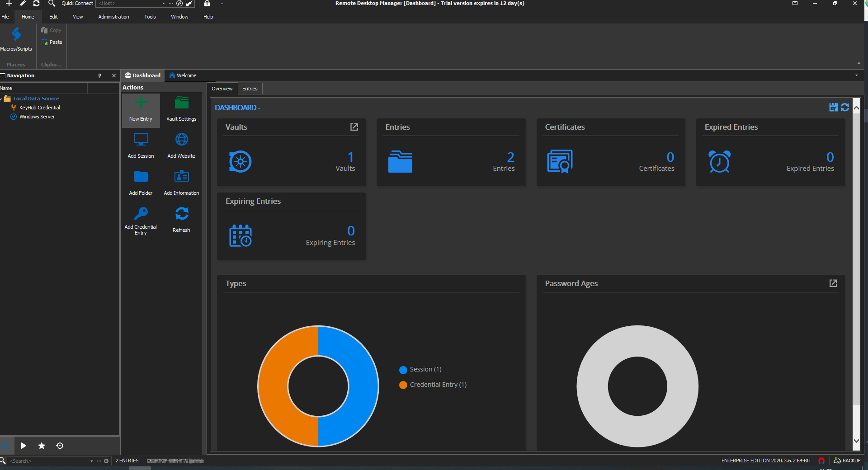The width and height of the screenshot is (868, 470).
Task: Open the Vaults card popout icon
Action: click(354, 127)
